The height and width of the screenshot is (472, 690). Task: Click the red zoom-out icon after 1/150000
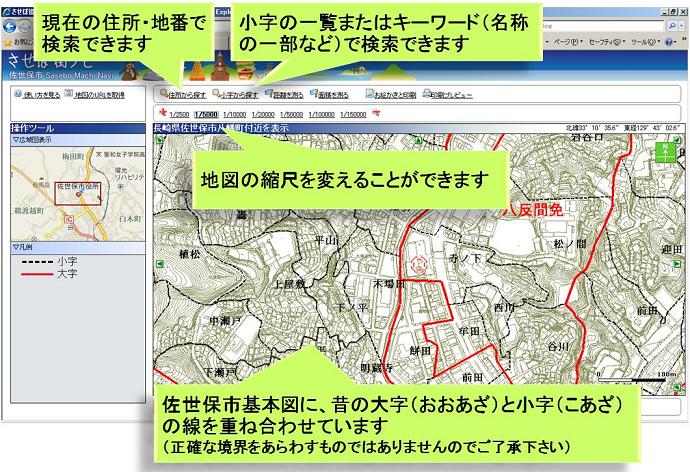(x=376, y=113)
